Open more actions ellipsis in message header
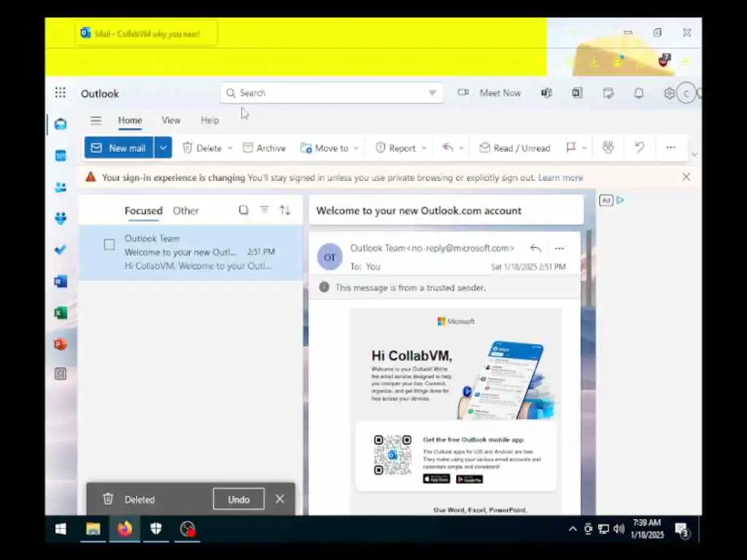Image resolution: width=747 pixels, height=560 pixels. (560, 248)
